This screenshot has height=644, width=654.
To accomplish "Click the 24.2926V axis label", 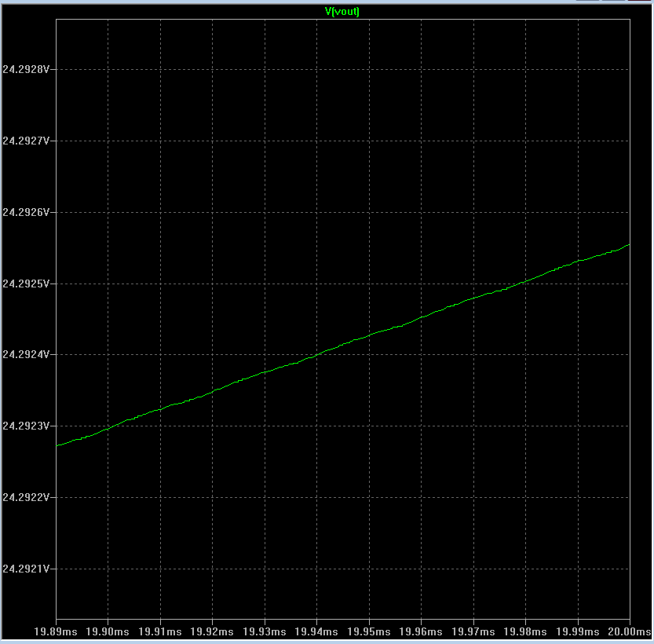I will (26, 212).
